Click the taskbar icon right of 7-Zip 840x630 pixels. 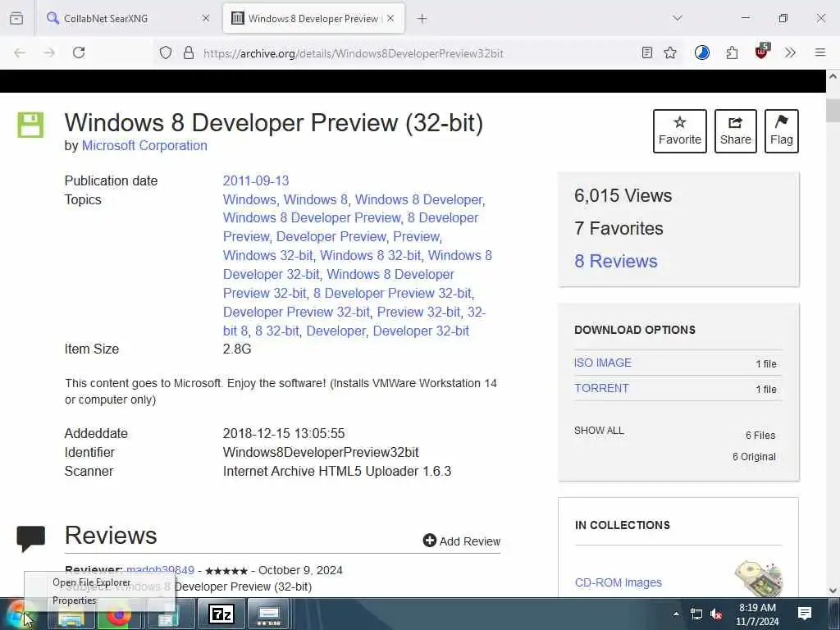(269, 614)
